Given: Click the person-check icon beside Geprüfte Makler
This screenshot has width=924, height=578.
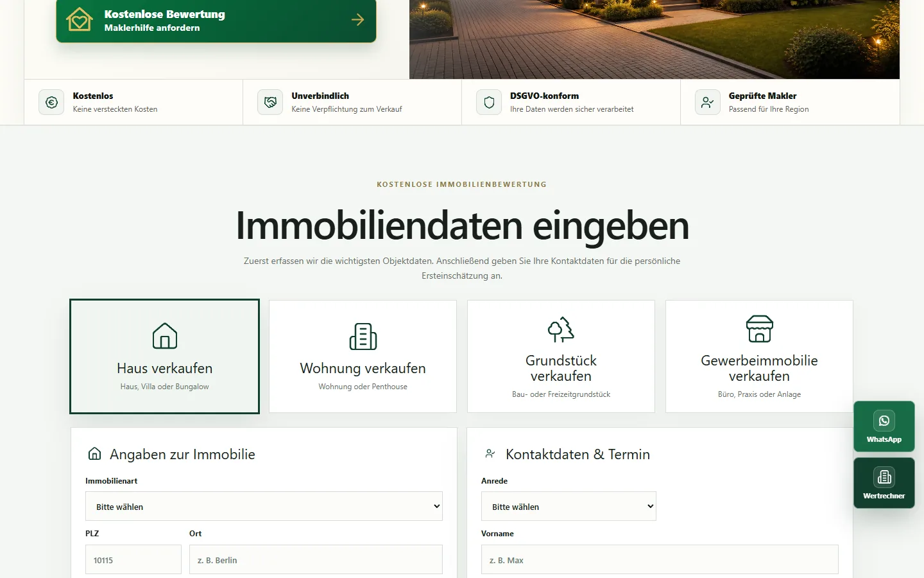Looking at the screenshot, I should click(708, 102).
